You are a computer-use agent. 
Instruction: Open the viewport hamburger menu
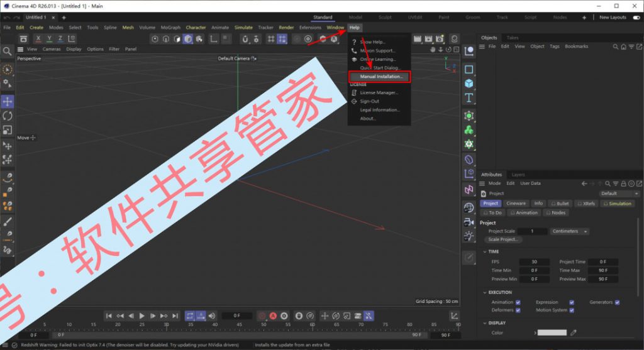[x=20, y=49]
